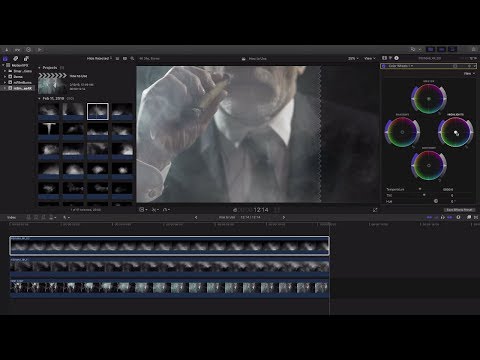Viewport: 480px width, 360px height.
Task: Click the overwrite clip edit icon
Action: (51, 217)
